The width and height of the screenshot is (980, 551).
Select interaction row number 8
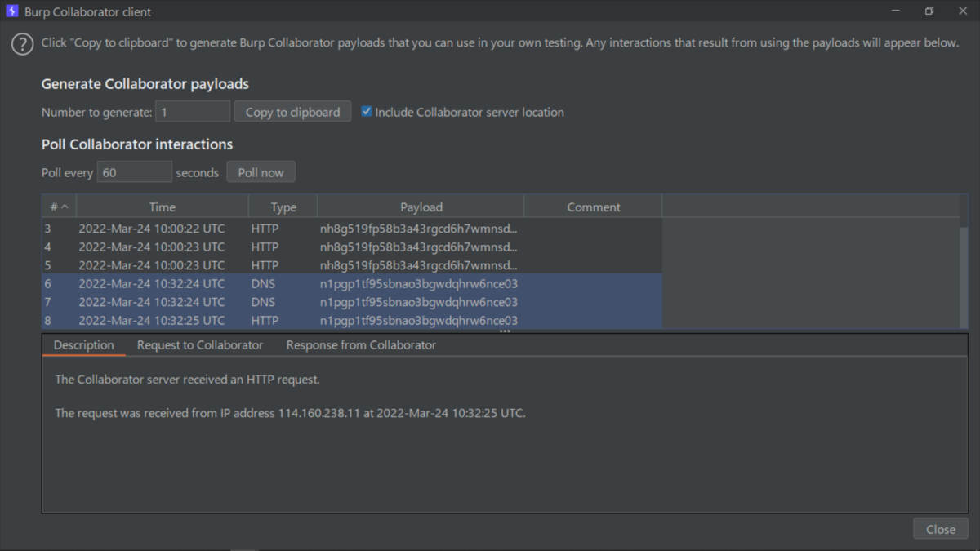[352, 320]
